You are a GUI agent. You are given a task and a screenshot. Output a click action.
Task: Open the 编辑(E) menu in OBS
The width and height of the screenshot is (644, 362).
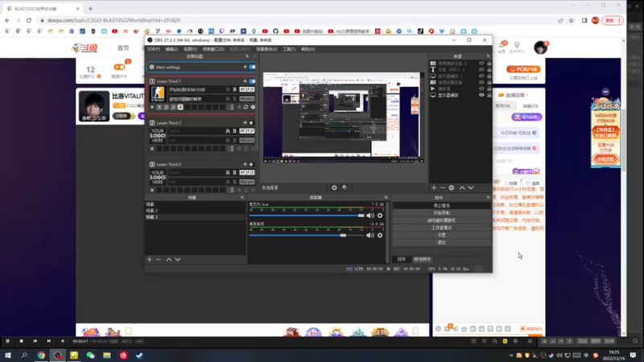tap(171, 49)
